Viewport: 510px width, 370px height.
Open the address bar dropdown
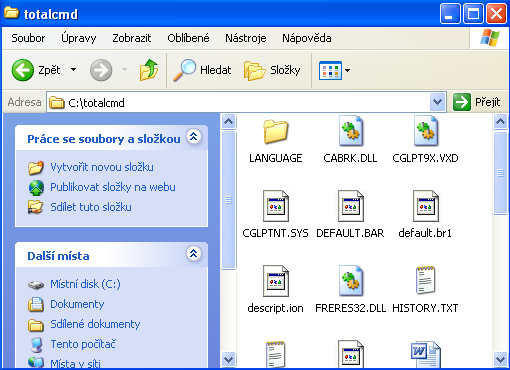tap(437, 102)
